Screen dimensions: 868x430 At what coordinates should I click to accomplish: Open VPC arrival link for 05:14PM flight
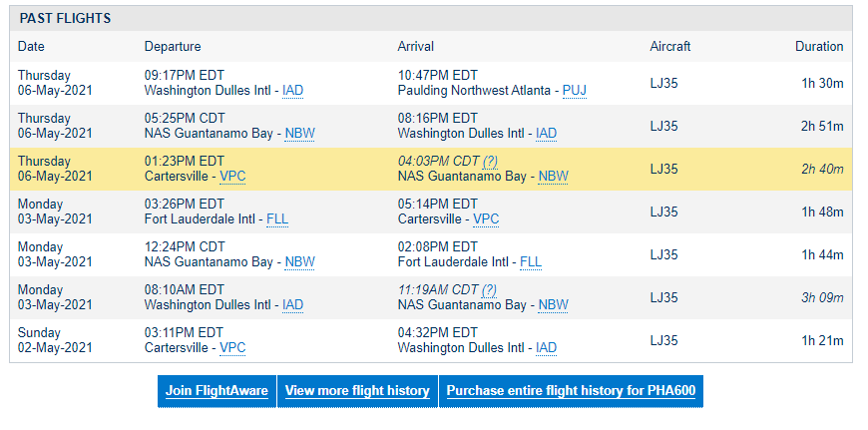point(486,219)
